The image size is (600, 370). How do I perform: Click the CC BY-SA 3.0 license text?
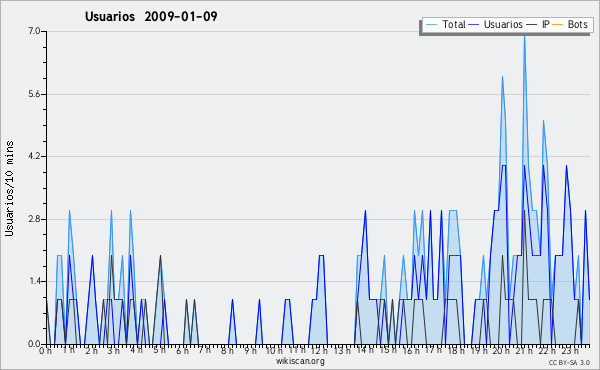pos(569,362)
